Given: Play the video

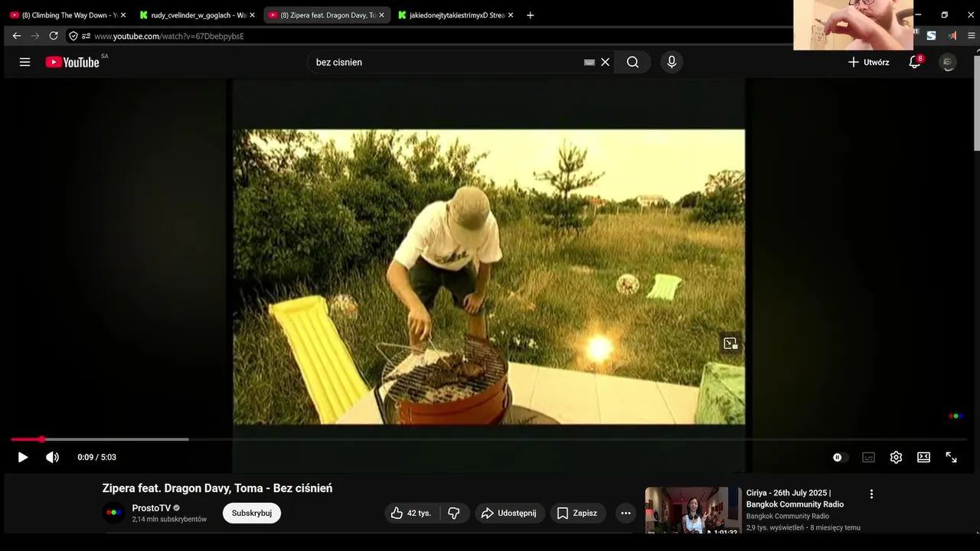Looking at the screenshot, I should coord(23,457).
